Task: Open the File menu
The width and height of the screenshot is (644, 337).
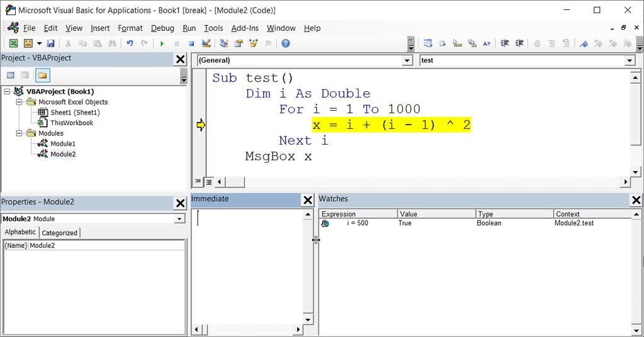Action: (29, 28)
